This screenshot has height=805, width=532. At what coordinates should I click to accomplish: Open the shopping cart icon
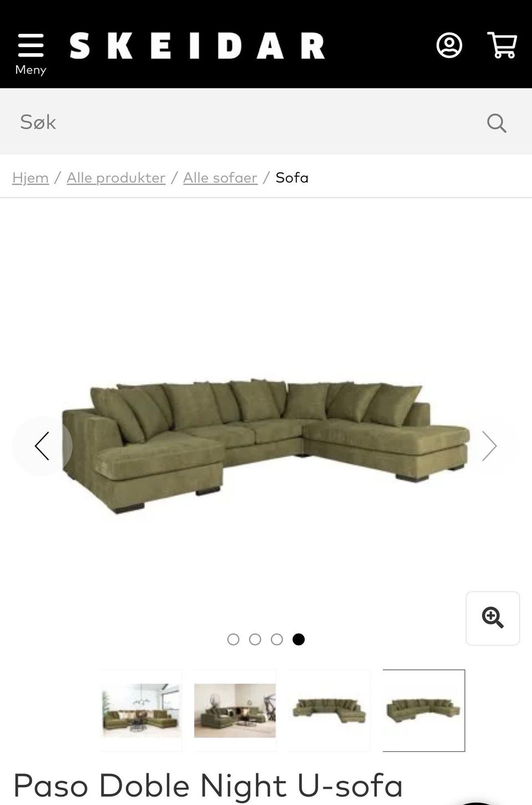point(502,45)
